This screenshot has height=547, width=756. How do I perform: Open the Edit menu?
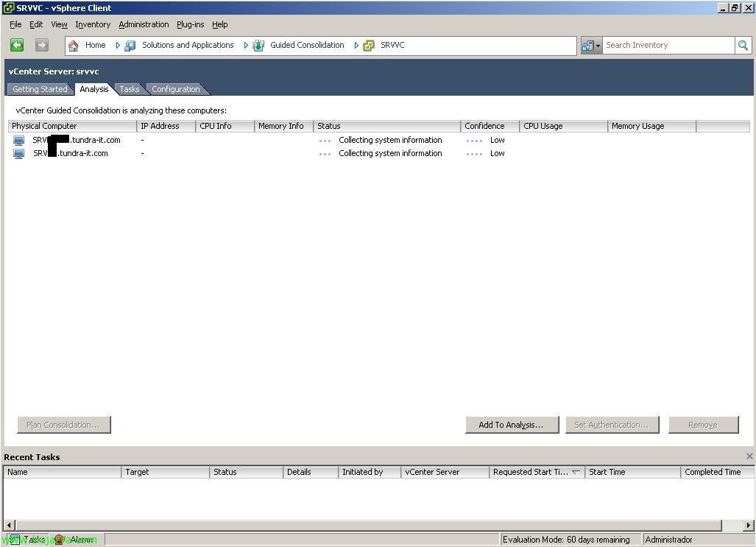36,24
